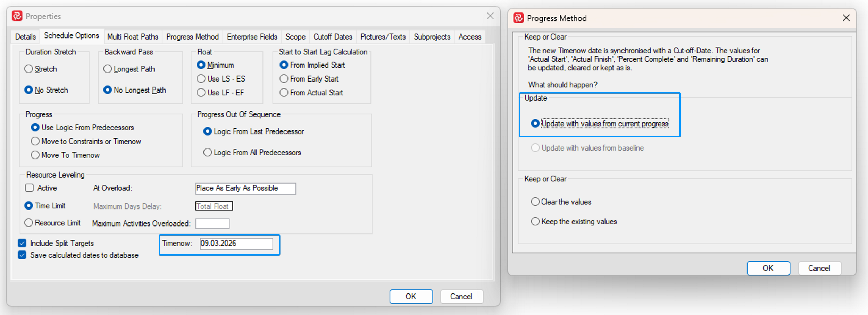Select Logic From All Predecessors

tap(207, 152)
